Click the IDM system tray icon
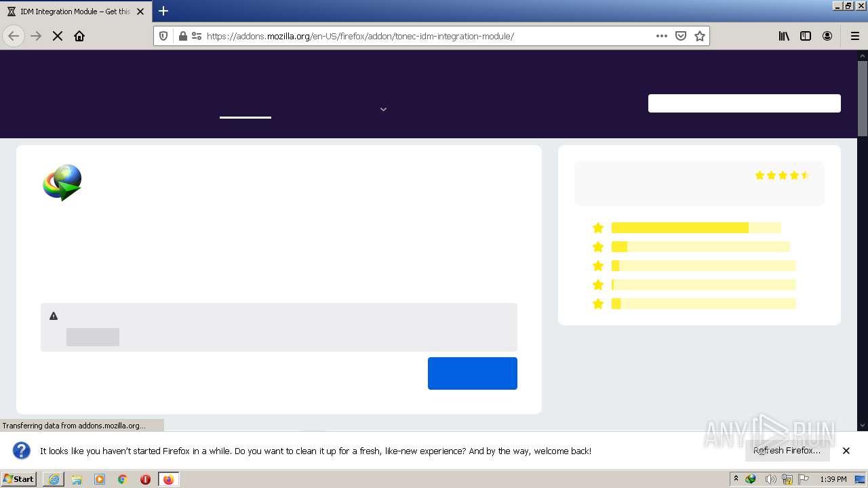868x488 pixels. coord(751,479)
